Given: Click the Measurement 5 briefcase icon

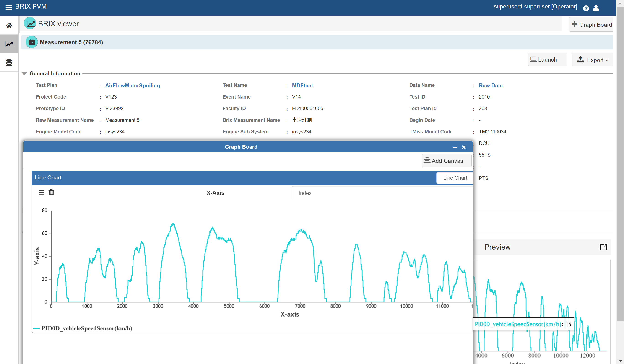Looking at the screenshot, I should (x=32, y=42).
